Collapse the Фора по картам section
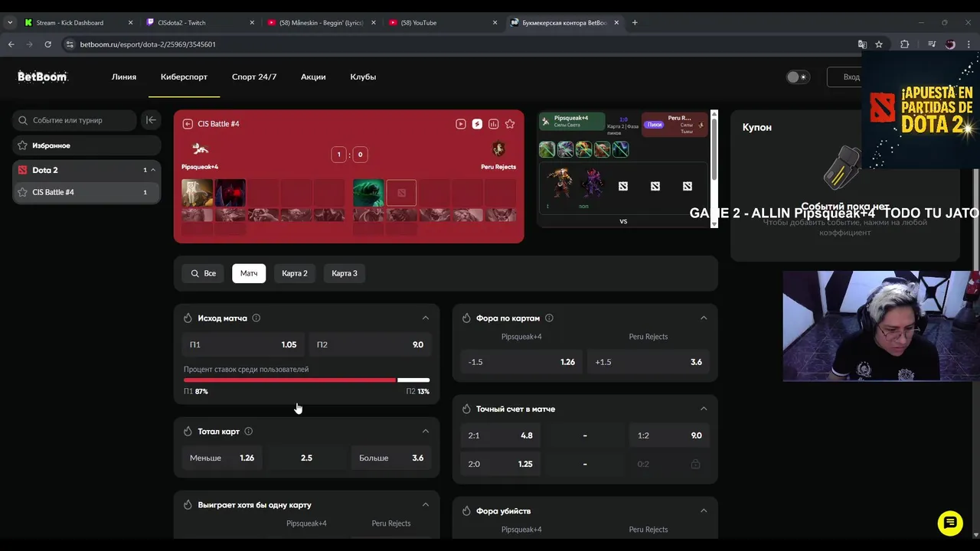The height and width of the screenshot is (551, 980). pyautogui.click(x=704, y=318)
